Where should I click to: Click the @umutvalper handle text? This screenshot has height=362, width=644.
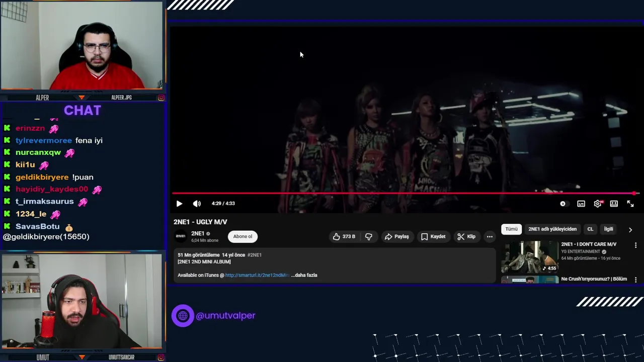point(225,316)
